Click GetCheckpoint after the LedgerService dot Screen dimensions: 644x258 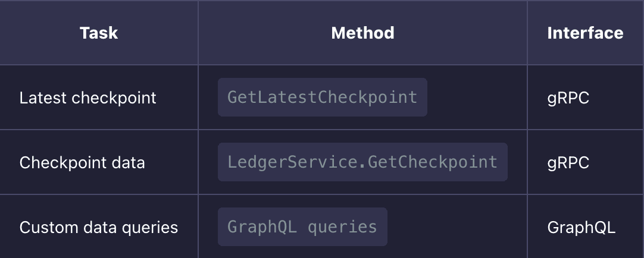pos(432,162)
